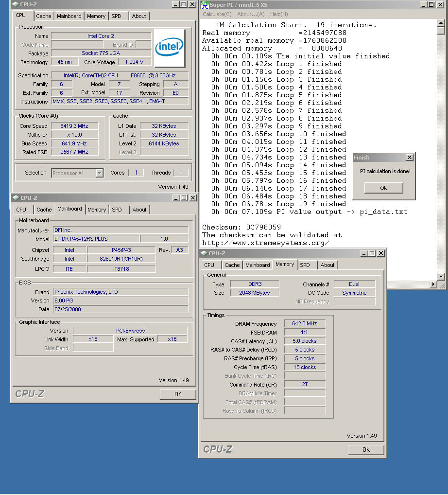
Task: Click the DRAM Frequency value 642.0 MHz
Action: 305,323
